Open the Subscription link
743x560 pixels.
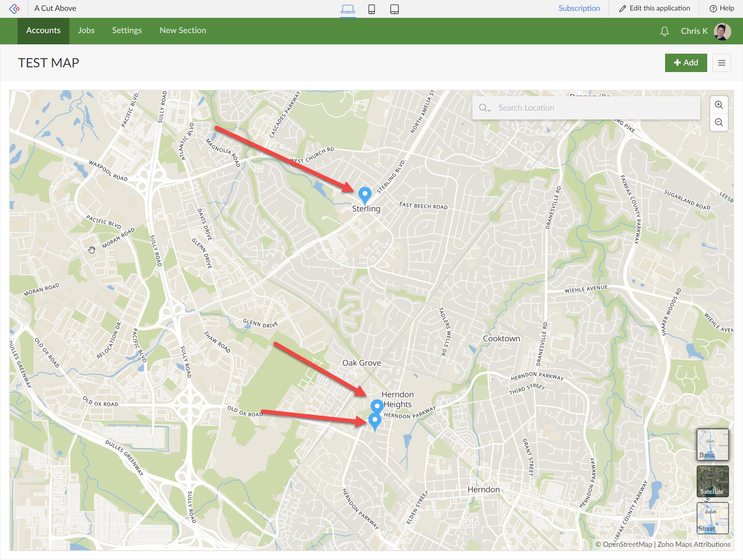pos(579,8)
